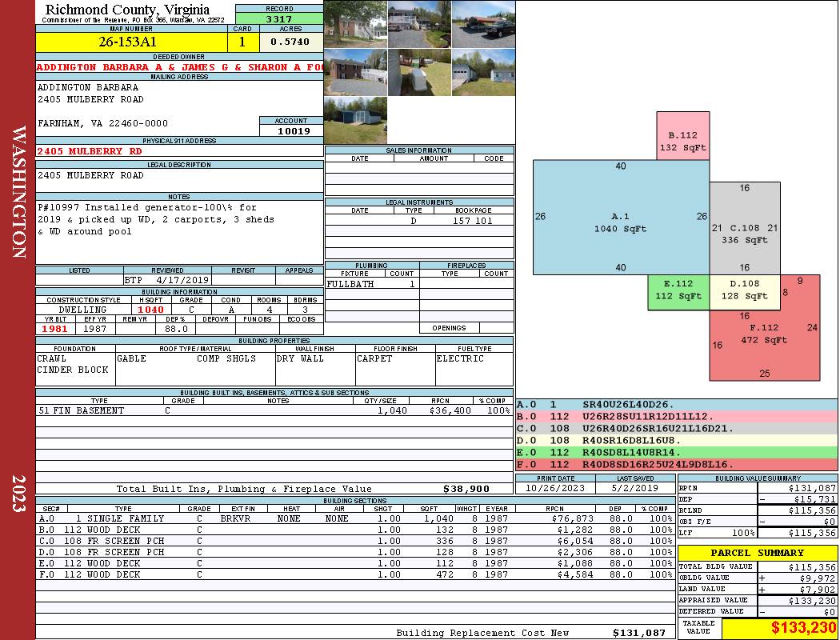Click the RPCN value $76,873 for single family
Image resolution: width=840 pixels, height=640 pixels.
coord(572,518)
